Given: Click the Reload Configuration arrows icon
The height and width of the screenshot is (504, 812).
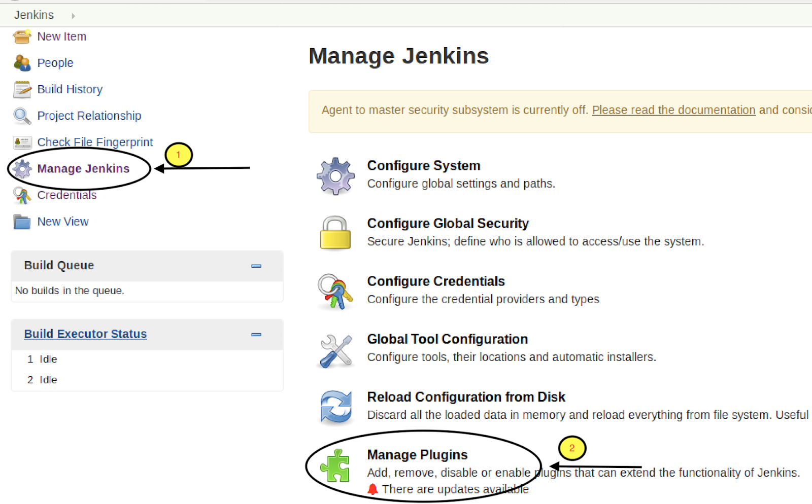Looking at the screenshot, I should coord(335,407).
